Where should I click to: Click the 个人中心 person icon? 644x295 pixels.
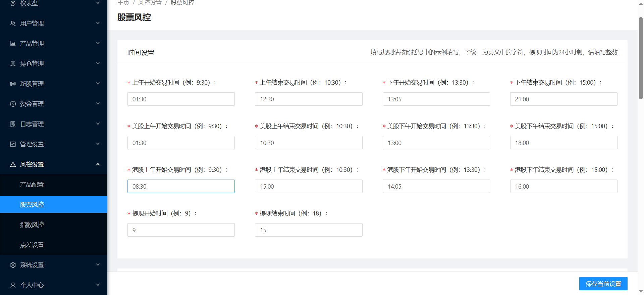[13, 285]
